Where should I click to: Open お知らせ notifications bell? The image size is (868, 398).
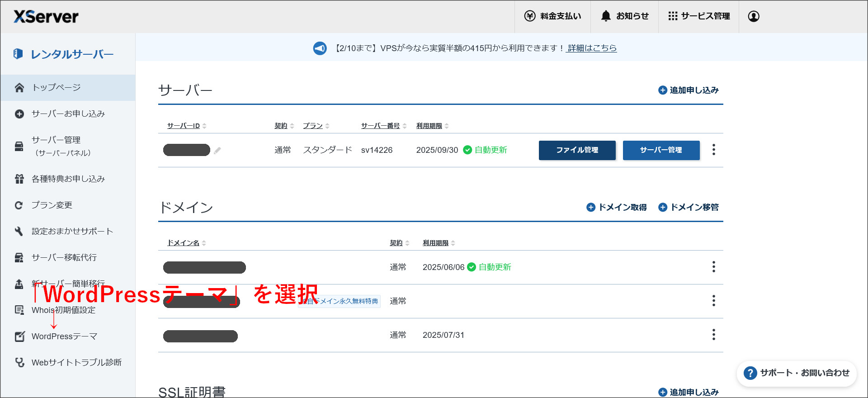[x=624, y=16]
